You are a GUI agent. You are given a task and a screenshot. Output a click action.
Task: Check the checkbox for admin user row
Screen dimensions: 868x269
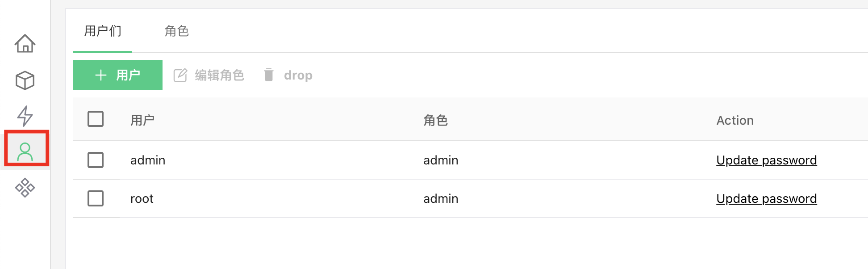tap(96, 160)
